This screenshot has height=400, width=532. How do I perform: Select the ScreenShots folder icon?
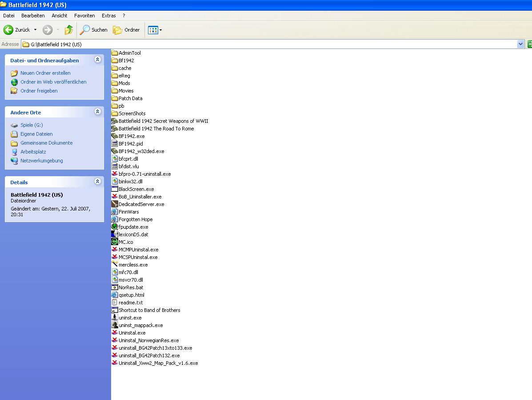coord(115,113)
